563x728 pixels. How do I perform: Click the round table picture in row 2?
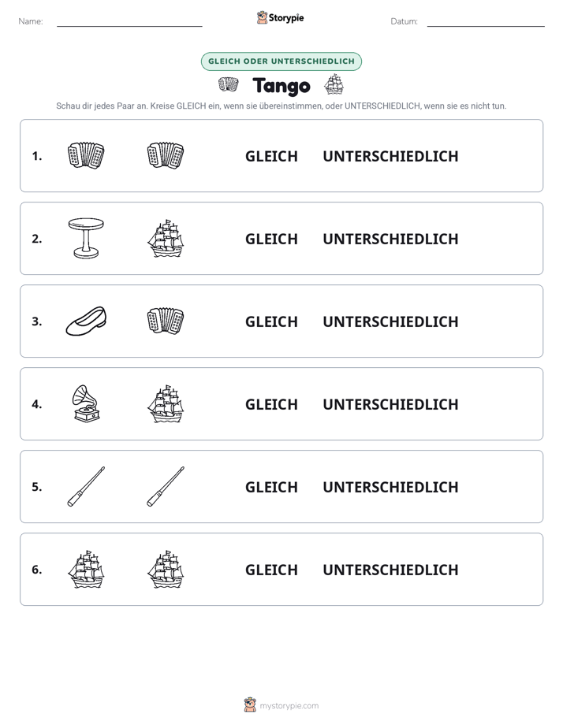coord(86,238)
